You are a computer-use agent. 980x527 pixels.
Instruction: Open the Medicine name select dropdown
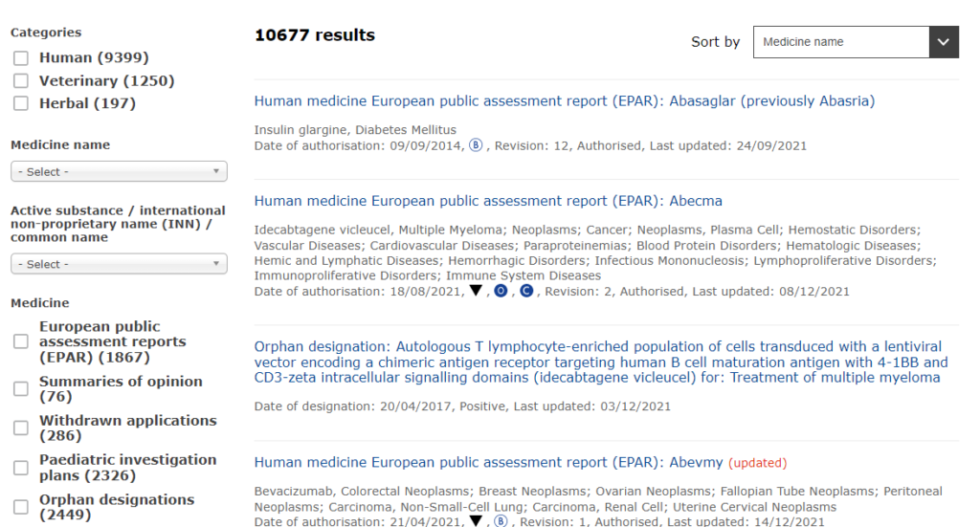coord(119,172)
